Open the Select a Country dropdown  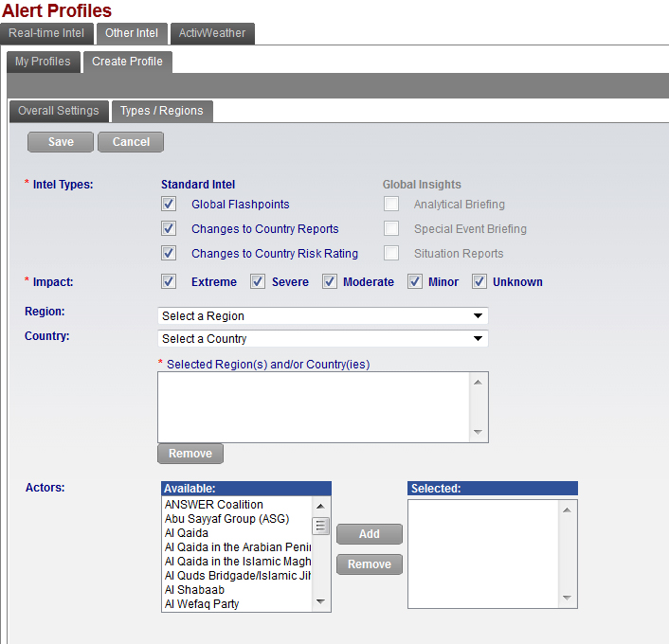(x=322, y=339)
